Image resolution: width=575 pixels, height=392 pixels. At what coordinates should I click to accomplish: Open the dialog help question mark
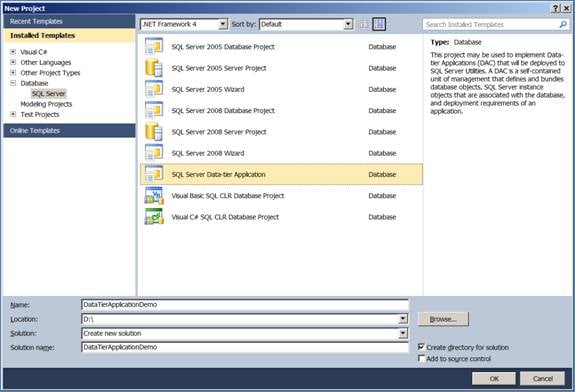(556, 8)
